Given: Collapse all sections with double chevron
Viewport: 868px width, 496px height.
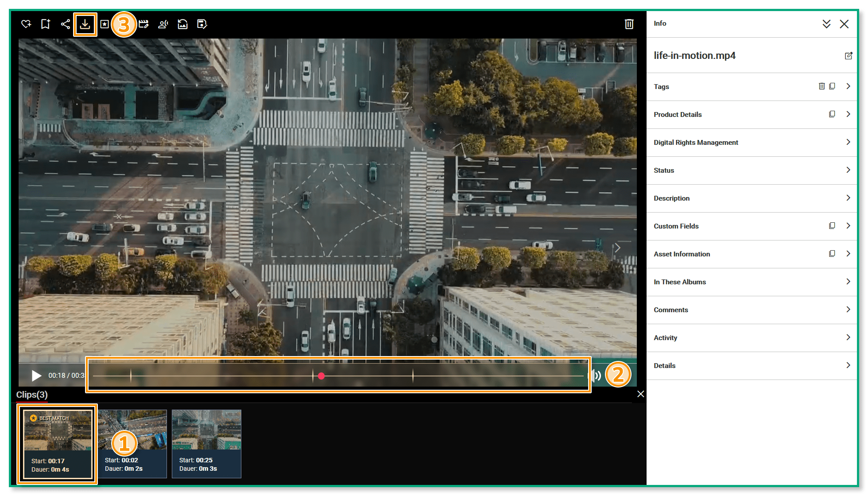Looking at the screenshot, I should [x=826, y=24].
